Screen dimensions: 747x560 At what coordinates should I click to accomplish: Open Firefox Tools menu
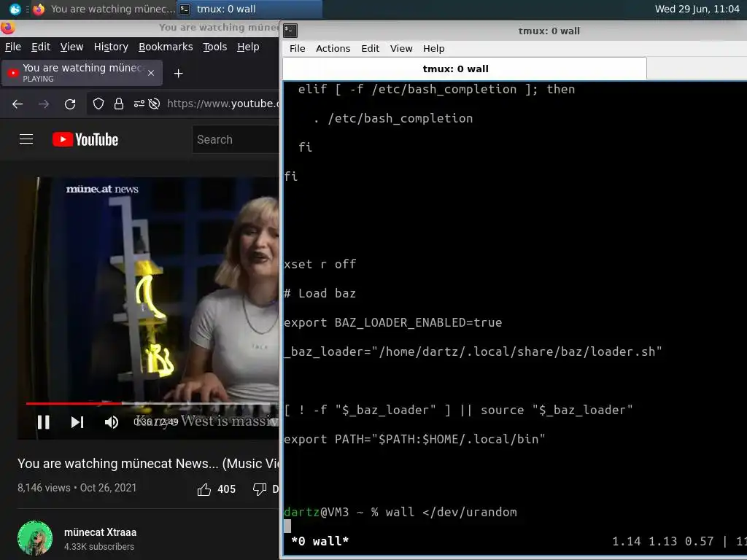214,47
